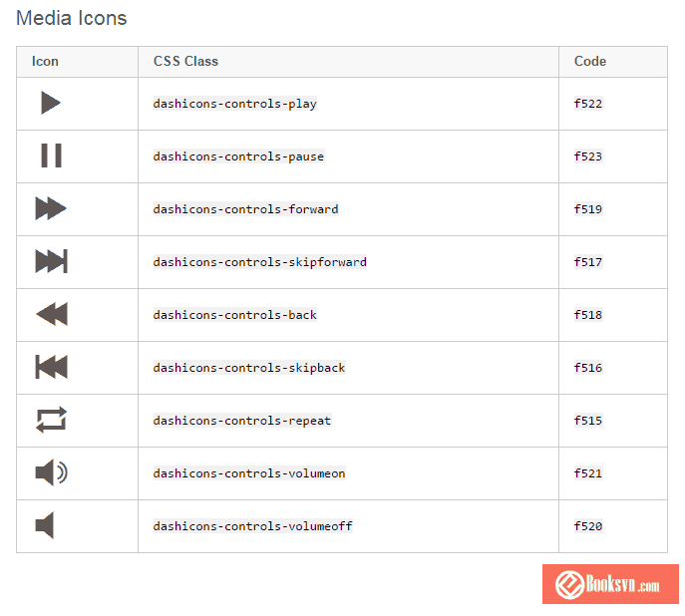Click the CSS Class column header
This screenshot has height=616, width=685.
(x=185, y=61)
